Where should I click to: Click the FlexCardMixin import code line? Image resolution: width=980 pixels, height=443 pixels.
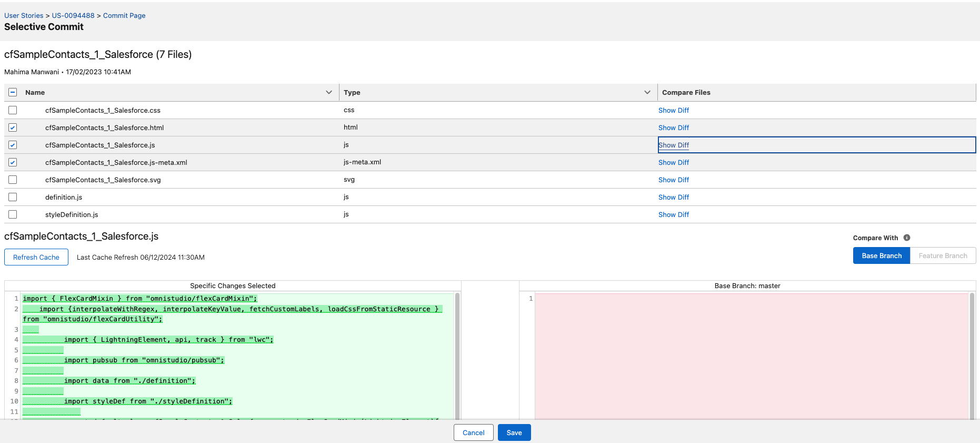coord(140,298)
